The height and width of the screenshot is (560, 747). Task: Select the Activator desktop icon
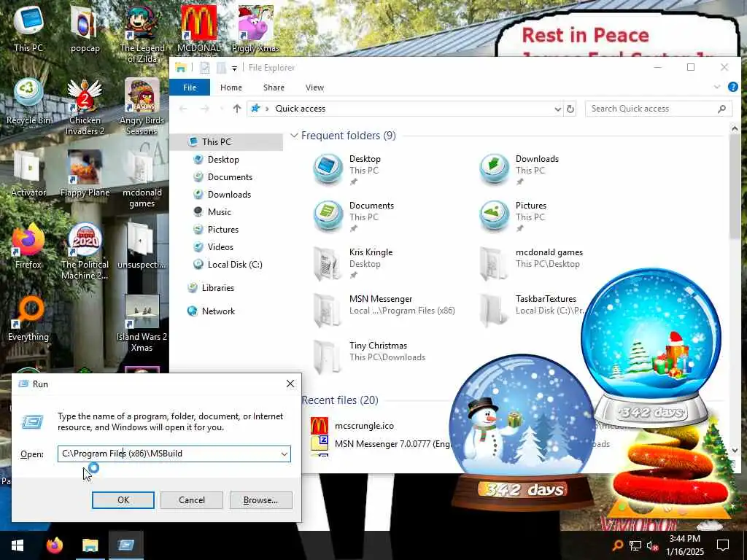(x=28, y=174)
